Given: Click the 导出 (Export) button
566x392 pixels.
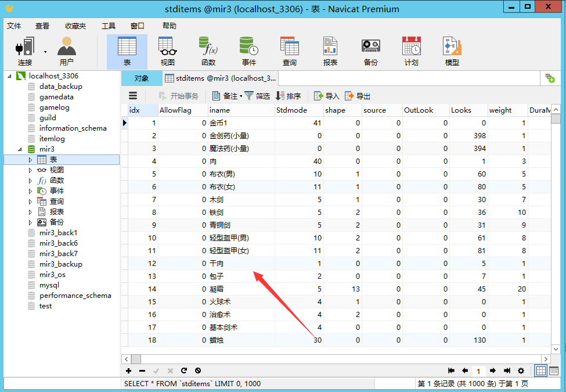Looking at the screenshot, I should (358, 96).
